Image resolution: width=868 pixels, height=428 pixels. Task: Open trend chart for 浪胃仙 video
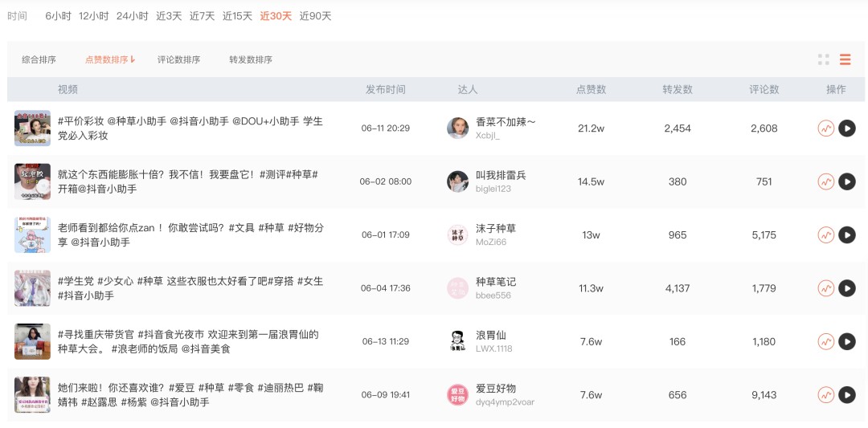coord(826,342)
